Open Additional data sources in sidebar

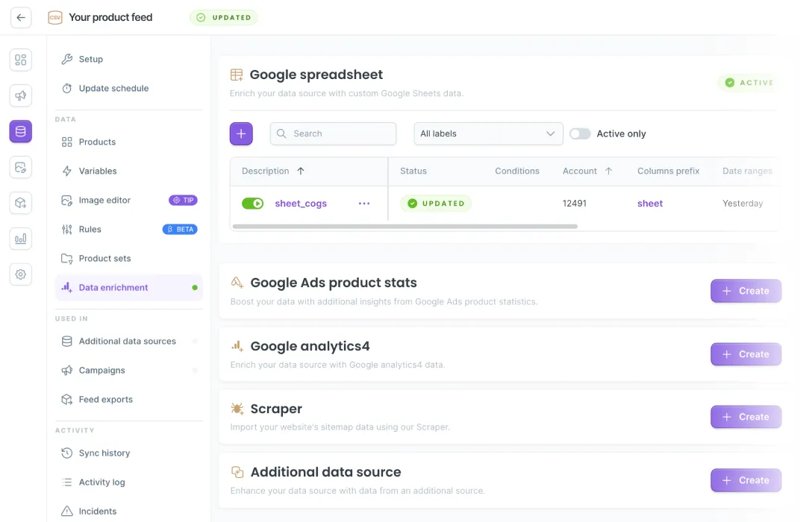pyautogui.click(x=129, y=341)
